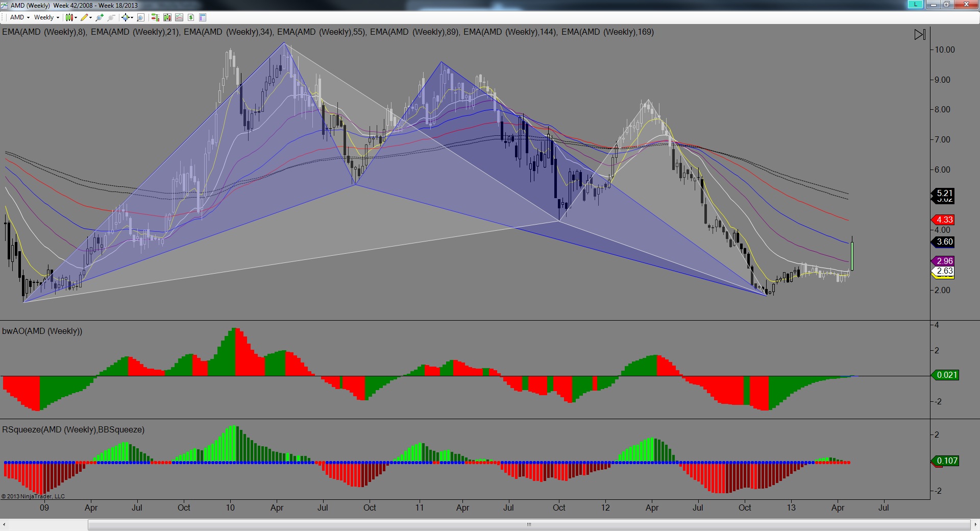This screenshot has width=980, height=531.
Task: Click the 3.60 last price marker
Action: [944, 242]
